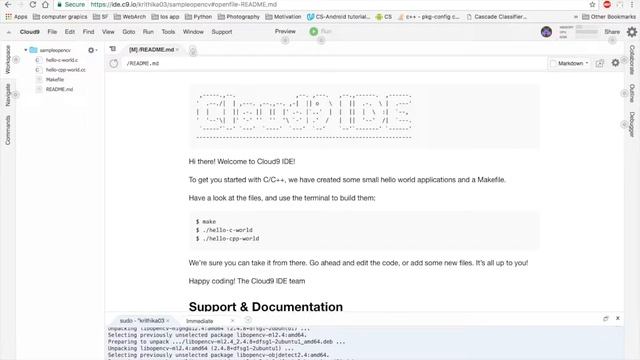Open the Debugger side panel
Screen dimensions: 640x360
coord(632,124)
